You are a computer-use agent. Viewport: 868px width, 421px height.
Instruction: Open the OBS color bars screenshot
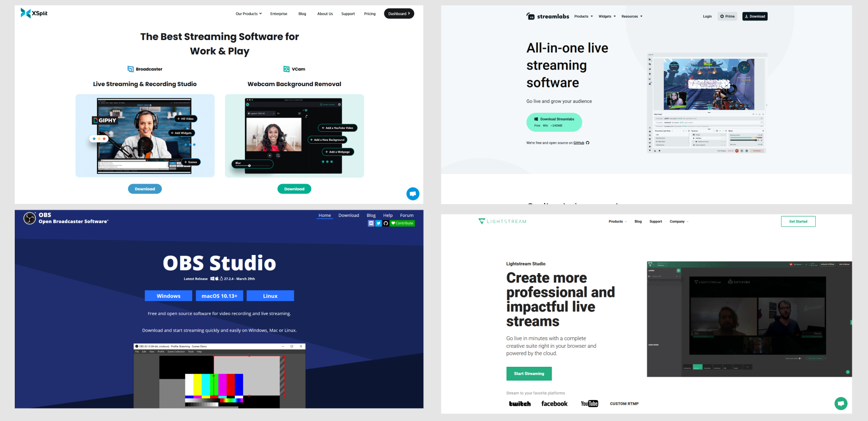(x=219, y=375)
